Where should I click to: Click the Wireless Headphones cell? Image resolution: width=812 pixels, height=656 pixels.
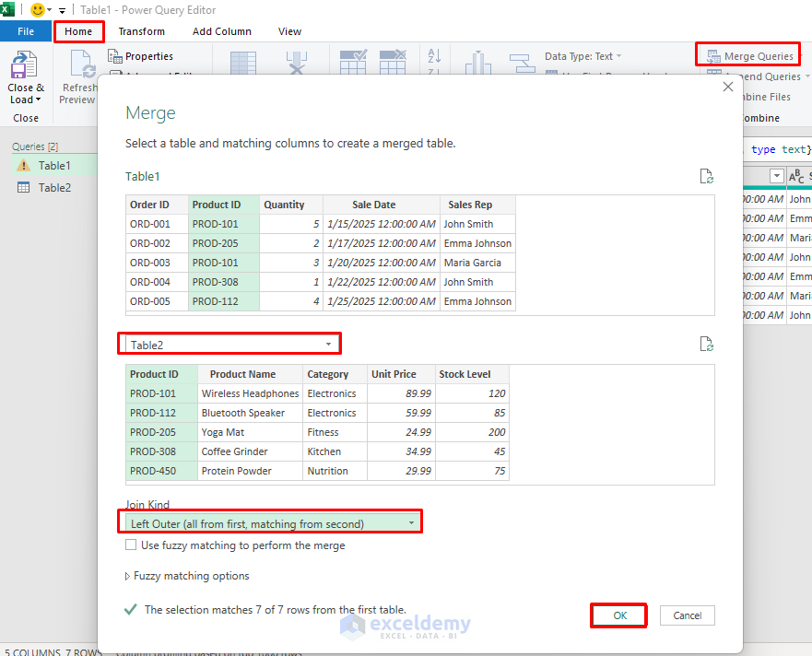click(x=250, y=393)
